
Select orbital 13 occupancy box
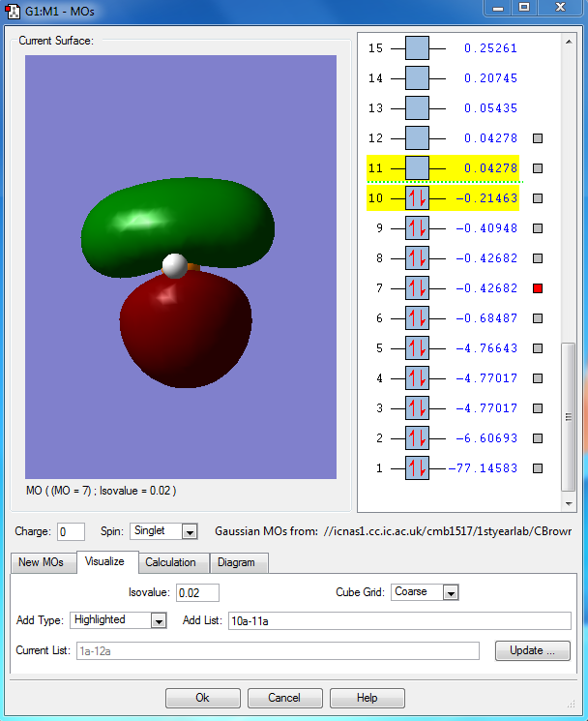[x=417, y=108]
